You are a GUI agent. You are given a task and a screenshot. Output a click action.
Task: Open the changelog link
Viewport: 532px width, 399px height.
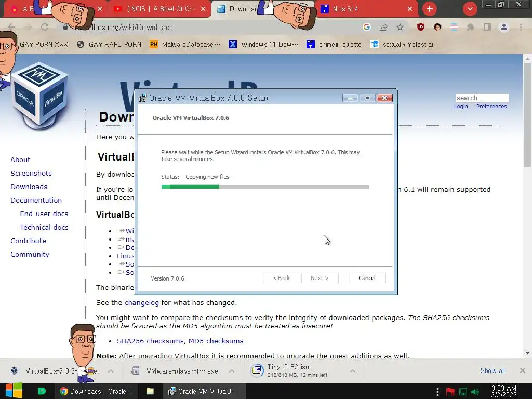141,303
